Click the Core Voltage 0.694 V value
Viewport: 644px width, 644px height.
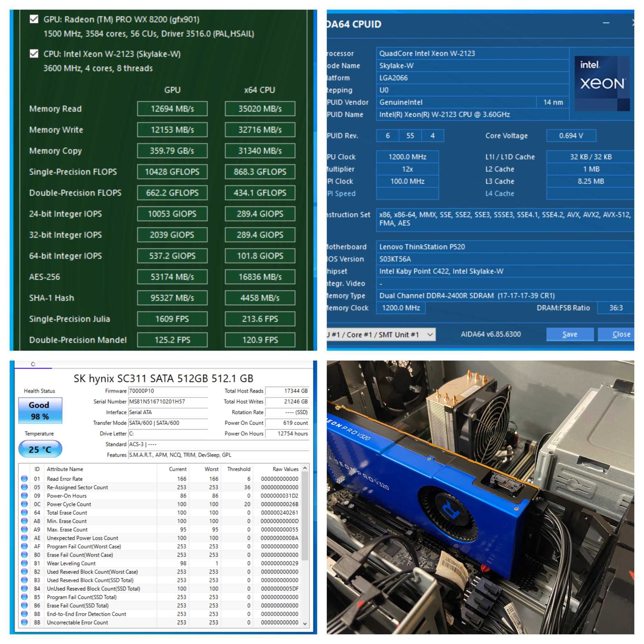coord(571,136)
